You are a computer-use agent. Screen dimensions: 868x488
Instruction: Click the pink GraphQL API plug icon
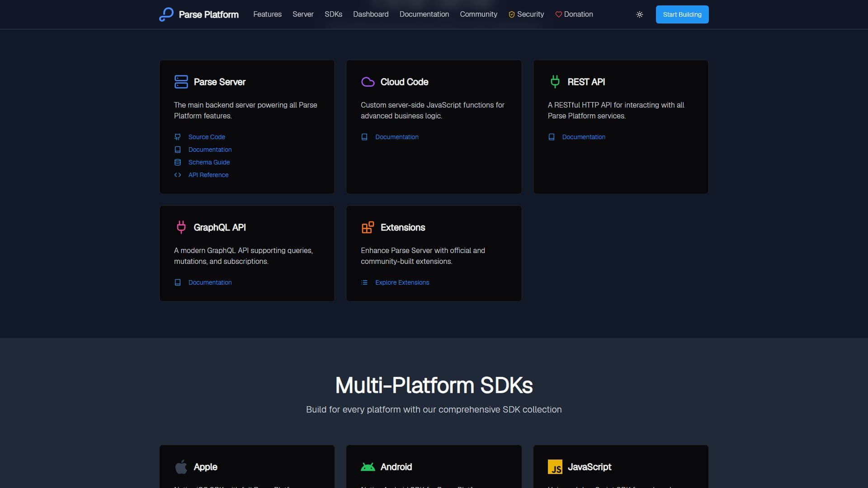tap(181, 227)
